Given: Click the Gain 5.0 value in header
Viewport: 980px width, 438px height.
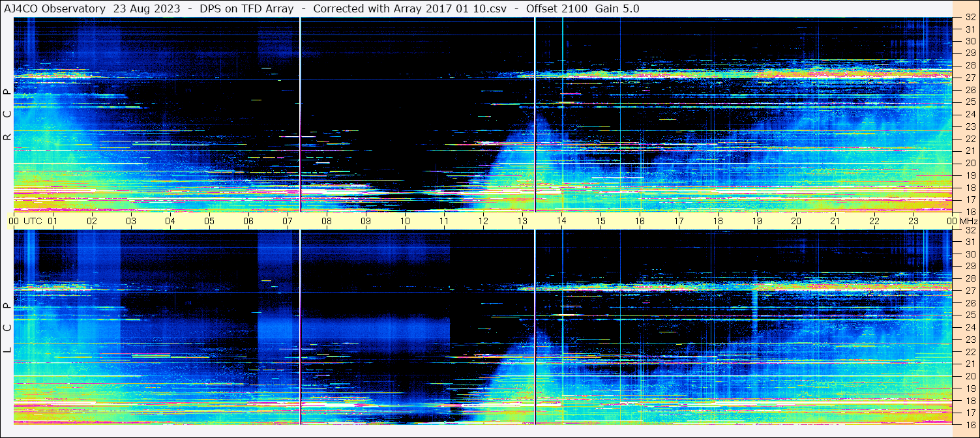Looking at the screenshot, I should coord(617,8).
